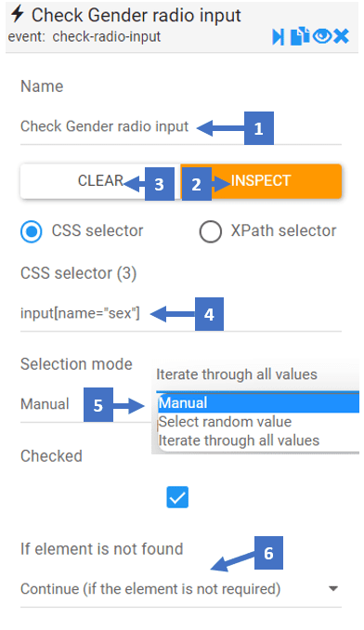Click the duplicate event copy icon
The height and width of the screenshot is (630, 364).
pos(300,36)
